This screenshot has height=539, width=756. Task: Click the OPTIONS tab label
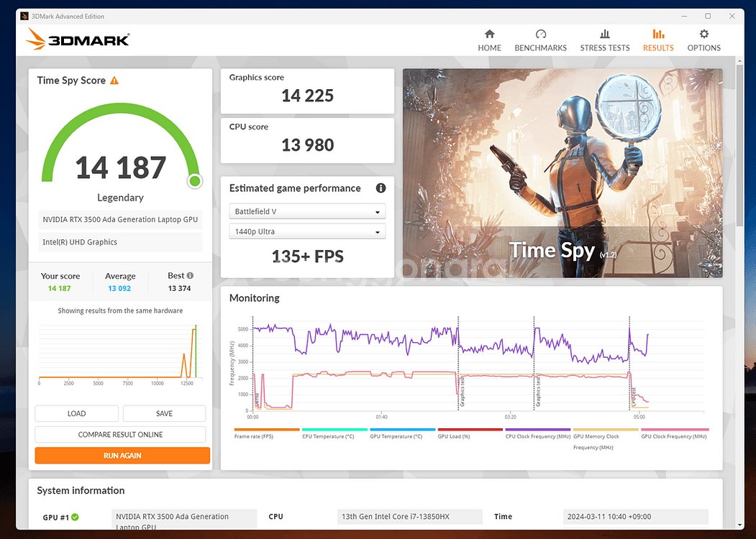coord(704,47)
